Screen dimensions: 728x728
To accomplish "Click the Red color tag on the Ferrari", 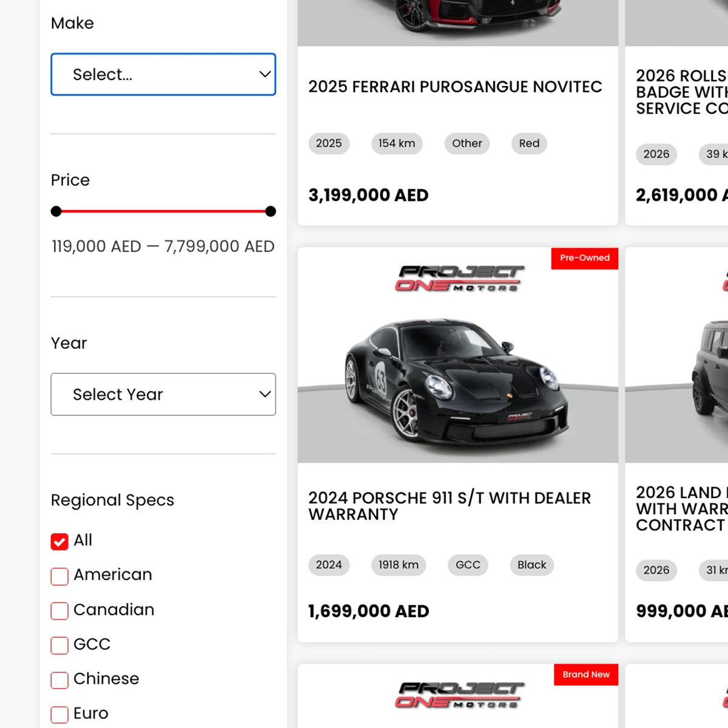I will click(529, 144).
